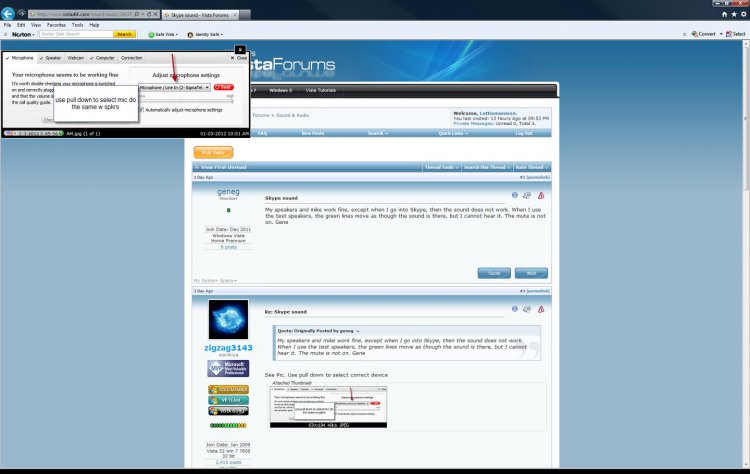Open the browser Home icon
750x474 pixels.
coord(724,14)
